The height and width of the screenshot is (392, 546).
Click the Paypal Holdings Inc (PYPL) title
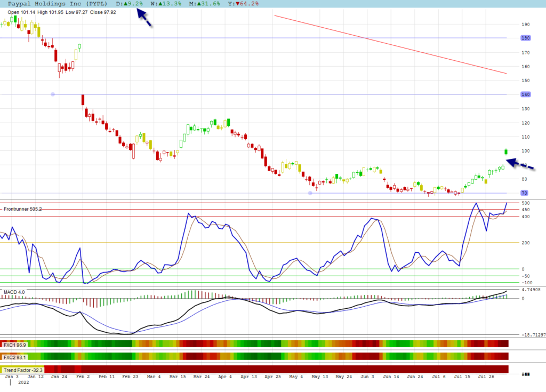click(58, 4)
